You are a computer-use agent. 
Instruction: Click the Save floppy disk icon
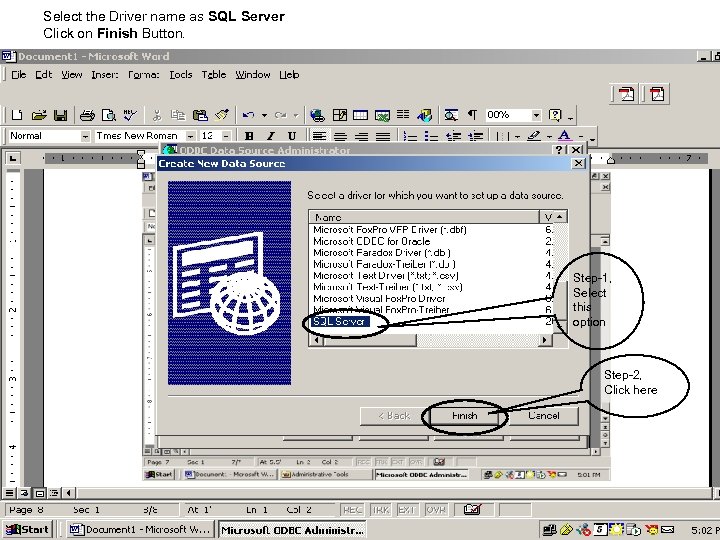click(x=61, y=115)
